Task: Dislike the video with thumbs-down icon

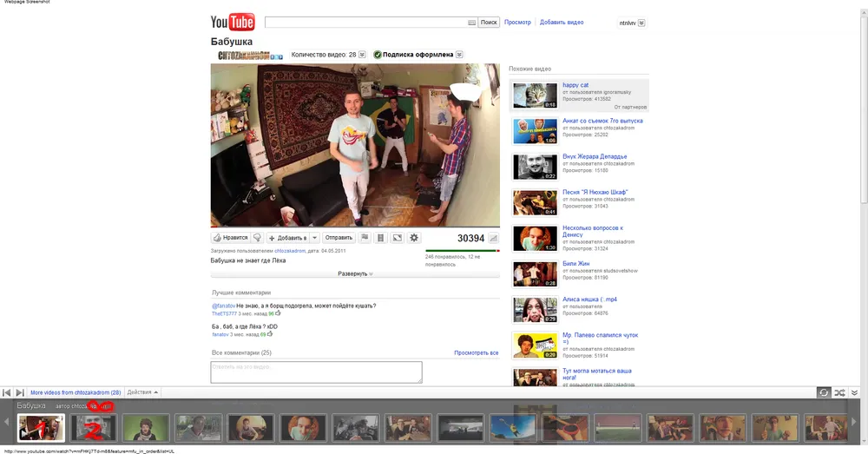Action: 257,238
